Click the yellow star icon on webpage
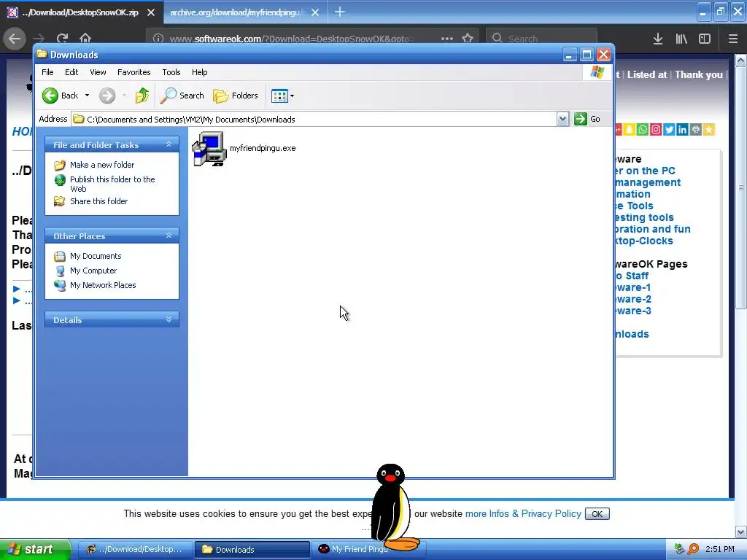 coord(709,130)
